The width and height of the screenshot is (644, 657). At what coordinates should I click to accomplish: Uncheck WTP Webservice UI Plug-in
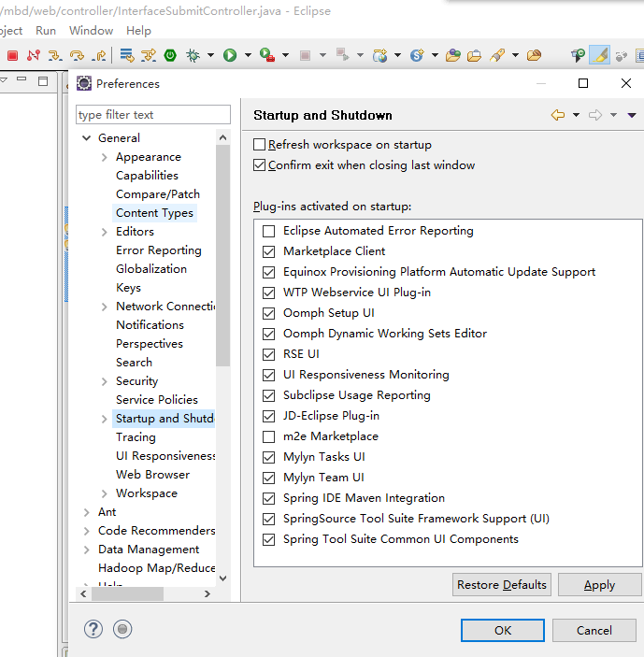coord(268,293)
